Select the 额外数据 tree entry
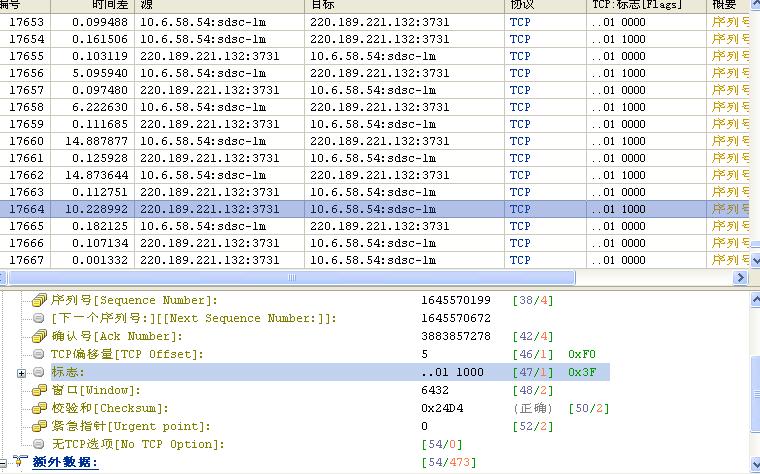This screenshot has width=760, height=474. point(66,462)
